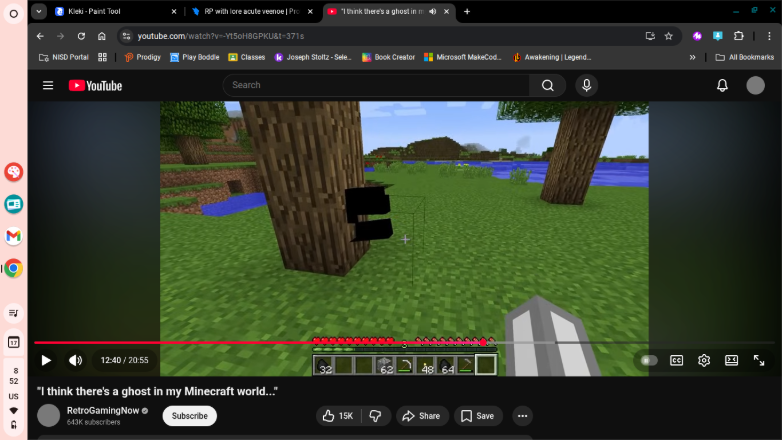Mute the video volume
Viewport: 782px width, 440px height.
[x=75, y=360]
